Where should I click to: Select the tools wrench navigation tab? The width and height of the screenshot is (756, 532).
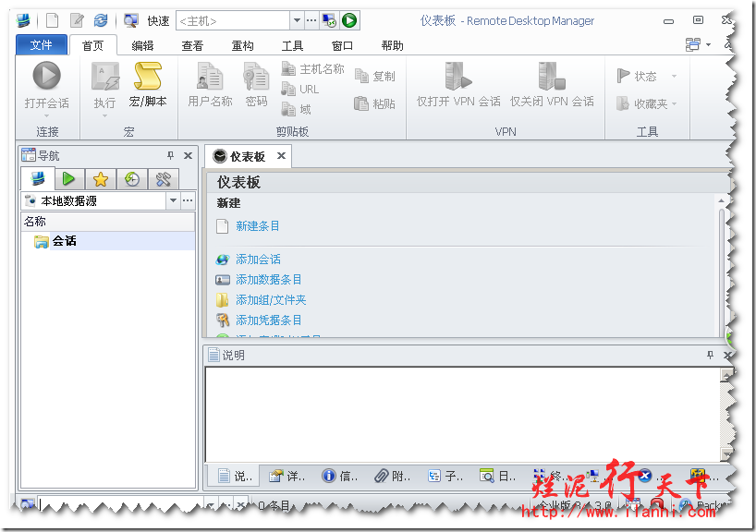pos(164,179)
